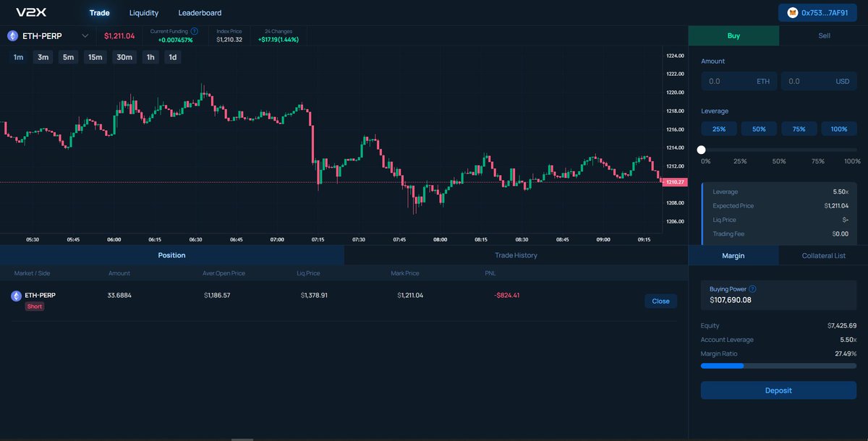Open the Trade tab
This screenshot has height=441, width=868.
[99, 13]
